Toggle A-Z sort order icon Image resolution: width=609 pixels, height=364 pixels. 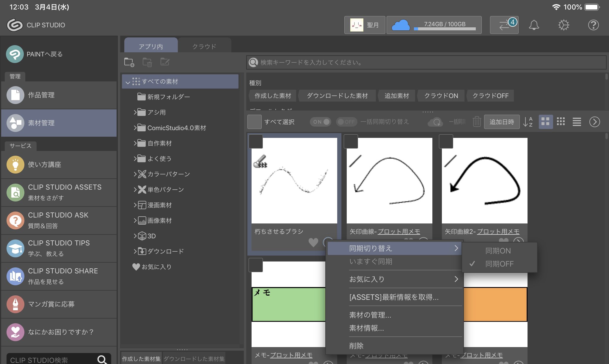pyautogui.click(x=528, y=122)
